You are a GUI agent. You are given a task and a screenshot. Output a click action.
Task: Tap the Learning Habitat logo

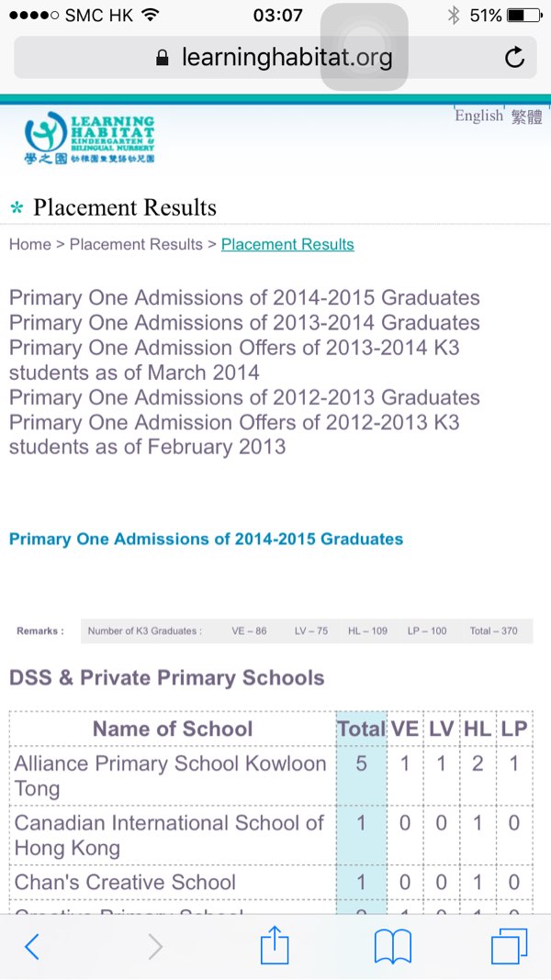[90, 139]
